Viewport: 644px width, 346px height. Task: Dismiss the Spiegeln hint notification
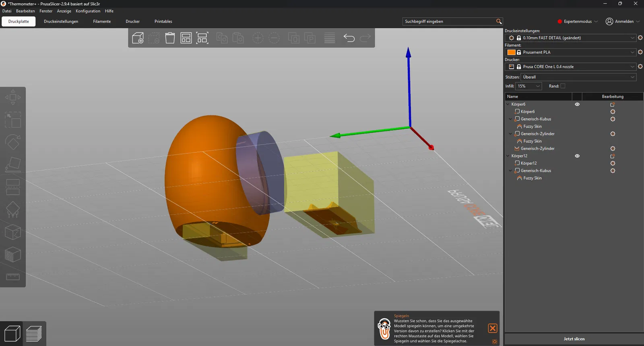[492, 328]
